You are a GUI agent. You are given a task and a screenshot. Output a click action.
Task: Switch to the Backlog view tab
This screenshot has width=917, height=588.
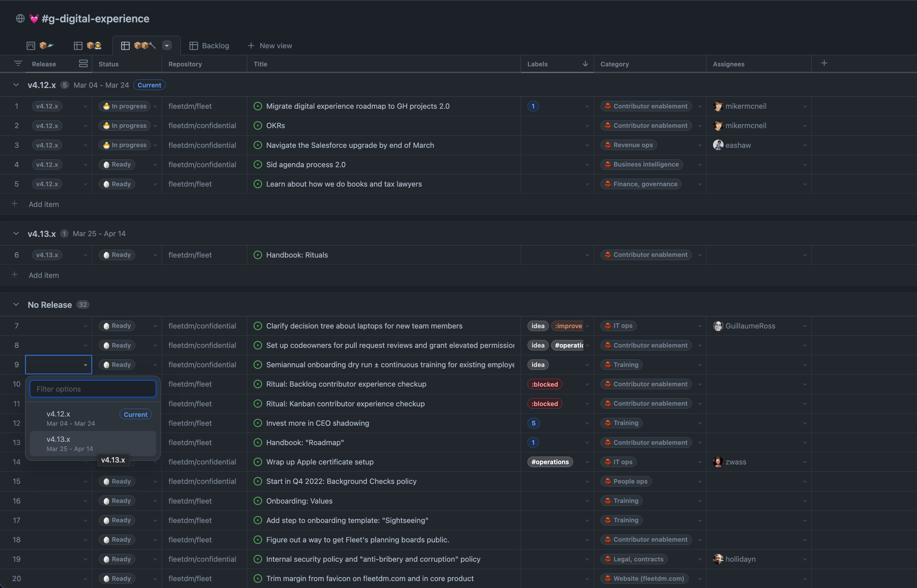point(215,45)
